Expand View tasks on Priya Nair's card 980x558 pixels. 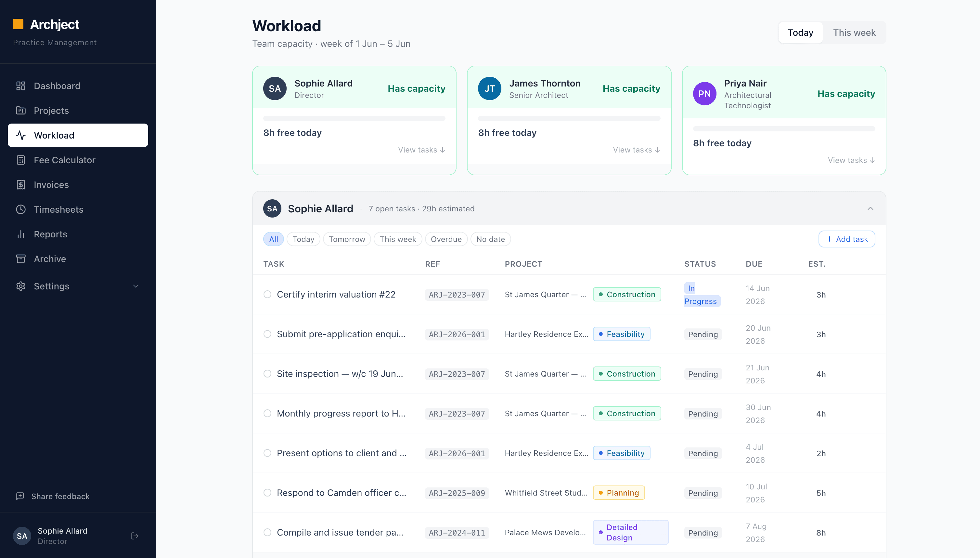click(x=851, y=160)
